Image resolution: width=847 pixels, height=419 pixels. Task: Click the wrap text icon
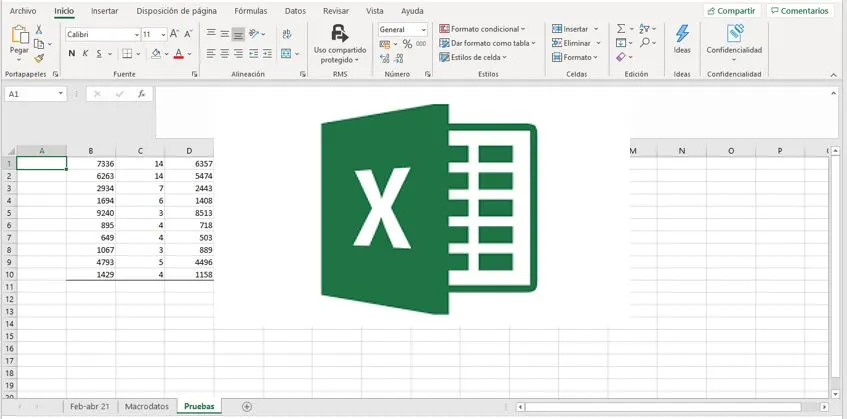[287, 34]
